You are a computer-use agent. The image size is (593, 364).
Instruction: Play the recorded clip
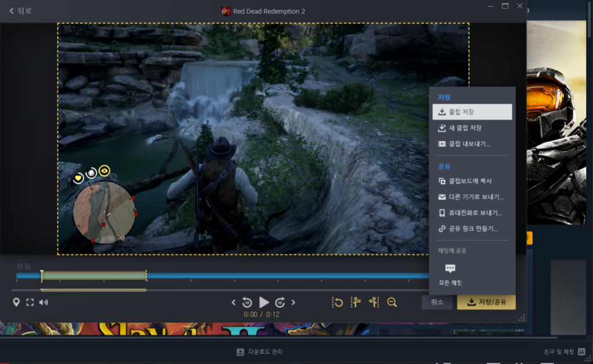(264, 302)
